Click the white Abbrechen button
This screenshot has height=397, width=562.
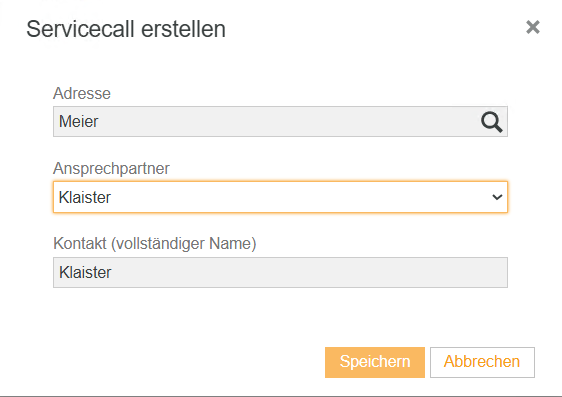point(482,362)
